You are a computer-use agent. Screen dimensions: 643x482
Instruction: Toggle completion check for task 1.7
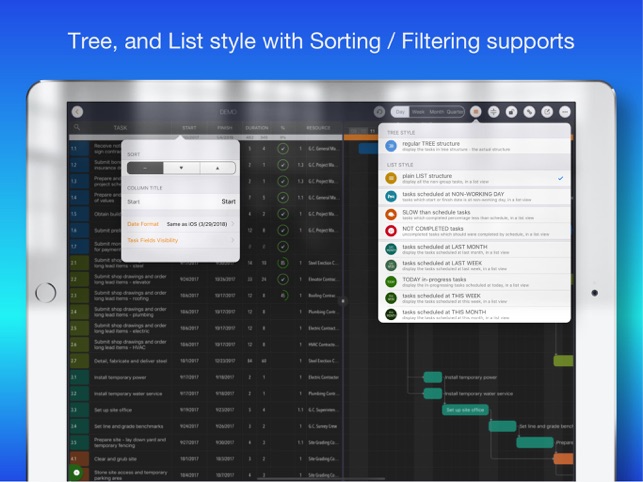coord(283,247)
